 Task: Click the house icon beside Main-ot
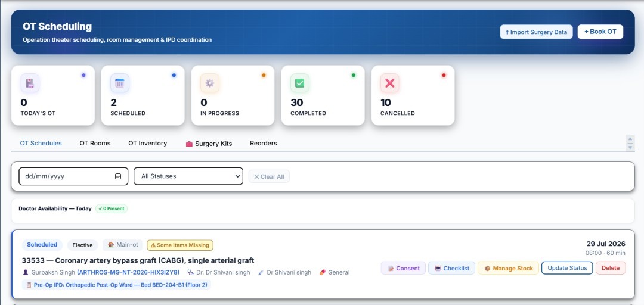point(110,245)
